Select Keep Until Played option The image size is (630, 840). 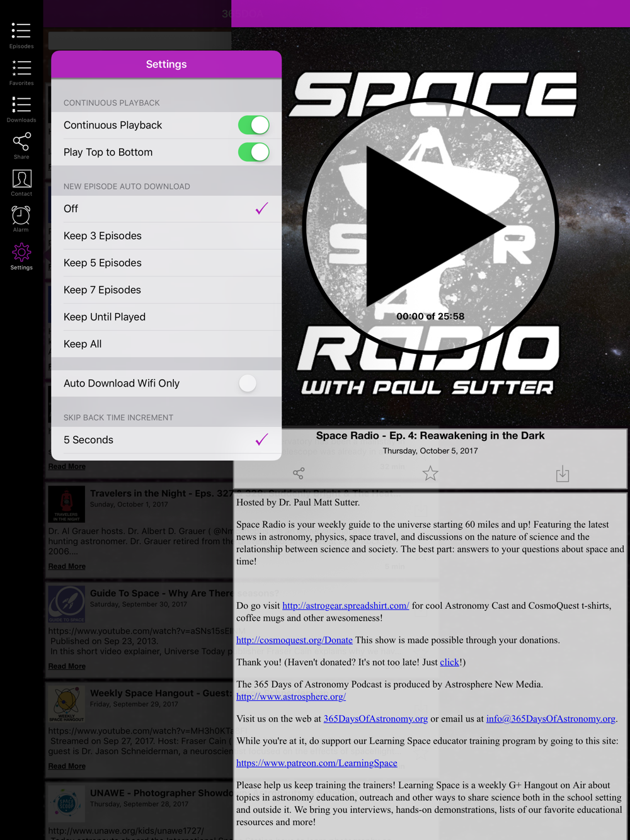[x=166, y=317]
